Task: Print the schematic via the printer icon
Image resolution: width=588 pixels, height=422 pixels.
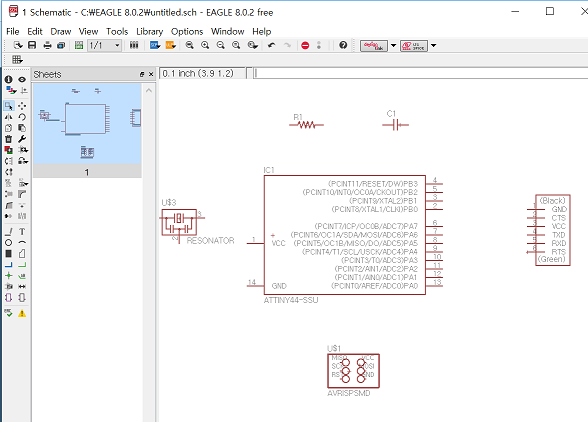Action: click(x=47, y=45)
